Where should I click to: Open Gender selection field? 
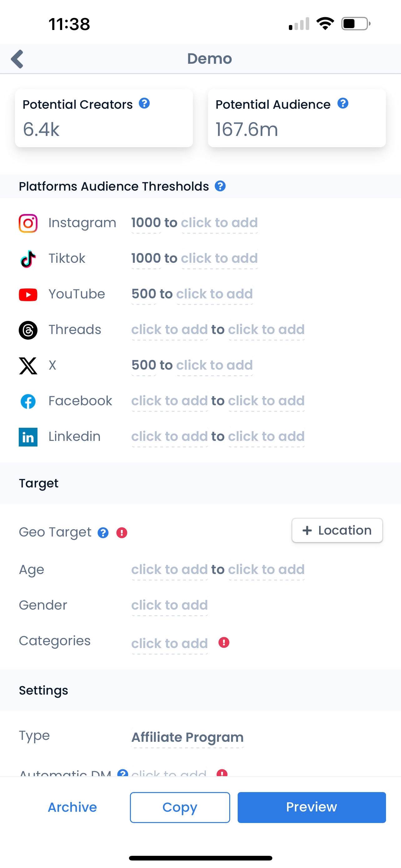click(169, 605)
